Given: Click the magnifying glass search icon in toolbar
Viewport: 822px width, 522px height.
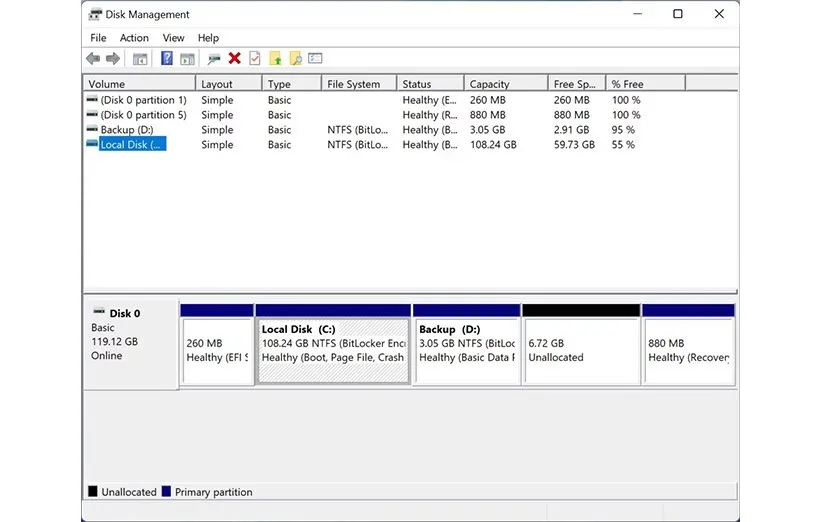Looking at the screenshot, I should point(296,59).
